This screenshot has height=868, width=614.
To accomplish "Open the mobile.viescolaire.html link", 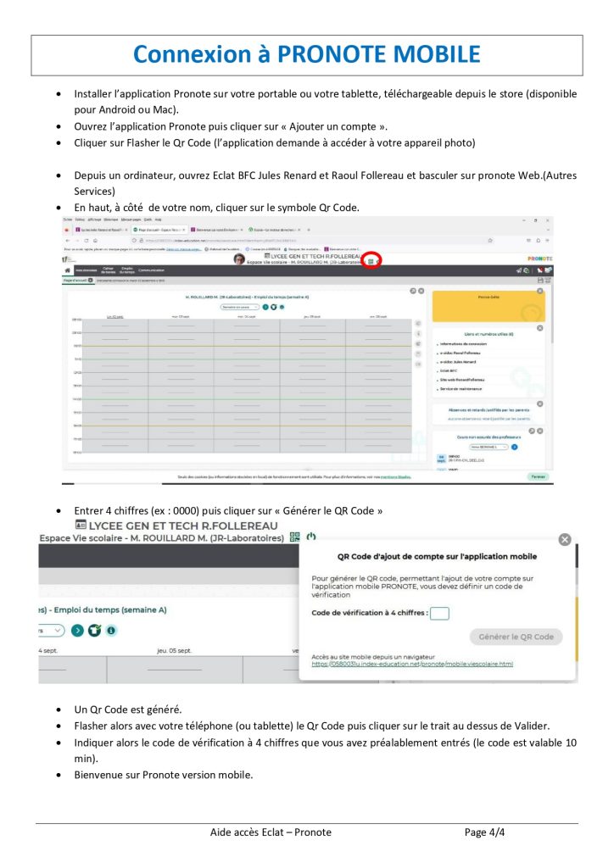I will (x=412, y=664).
